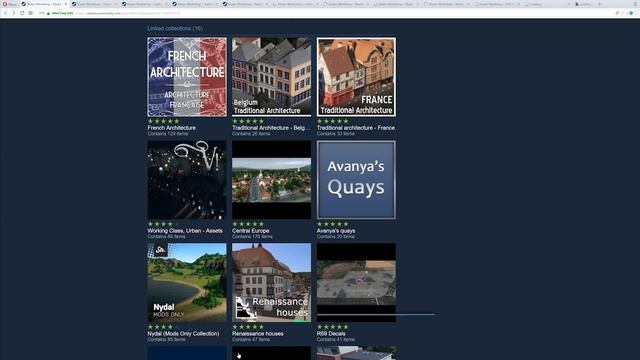Open the Working Class Urban Assets thumbnail

click(x=187, y=180)
